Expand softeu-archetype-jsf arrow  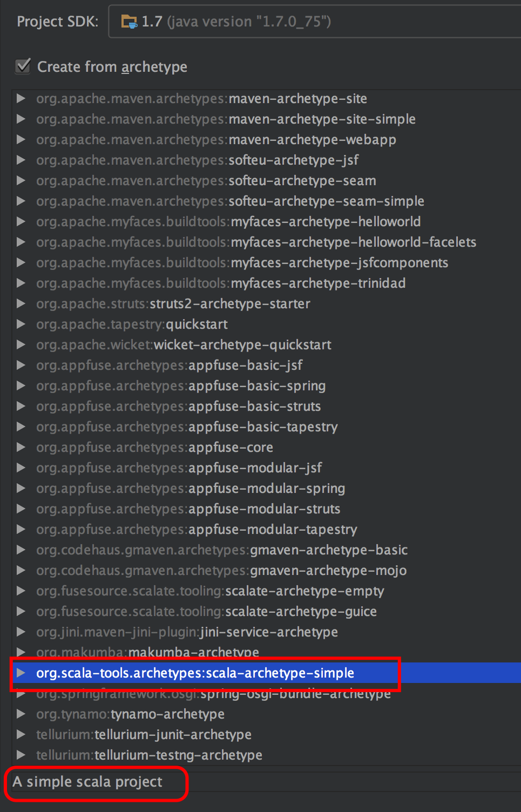pos(21,160)
